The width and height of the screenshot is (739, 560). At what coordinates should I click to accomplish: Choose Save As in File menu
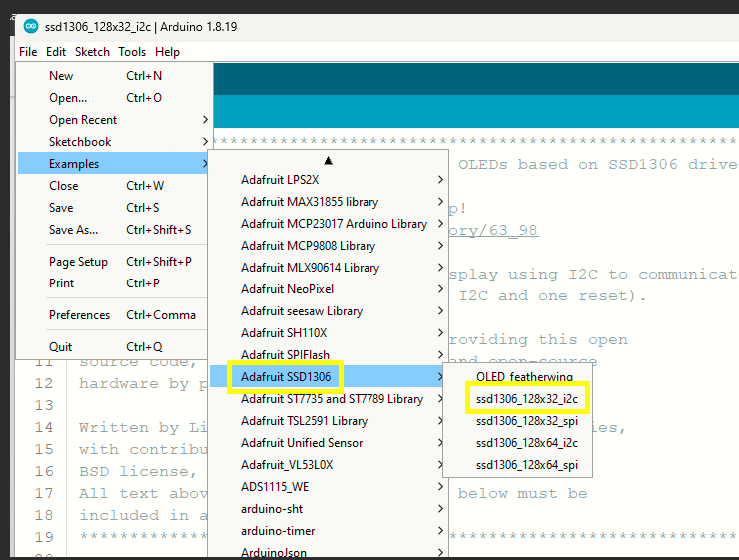74,230
